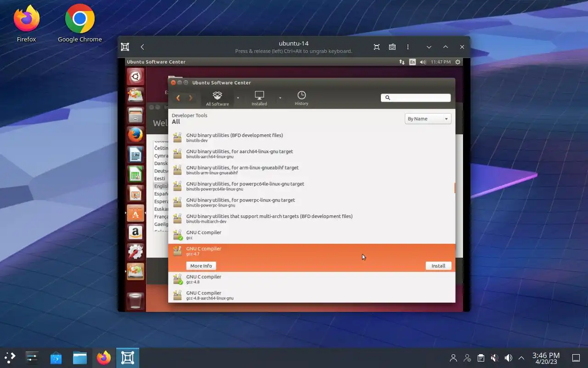Open LibreOffice Impress from the Ubuntu launcher
This screenshot has height=368, width=588.
tap(136, 194)
